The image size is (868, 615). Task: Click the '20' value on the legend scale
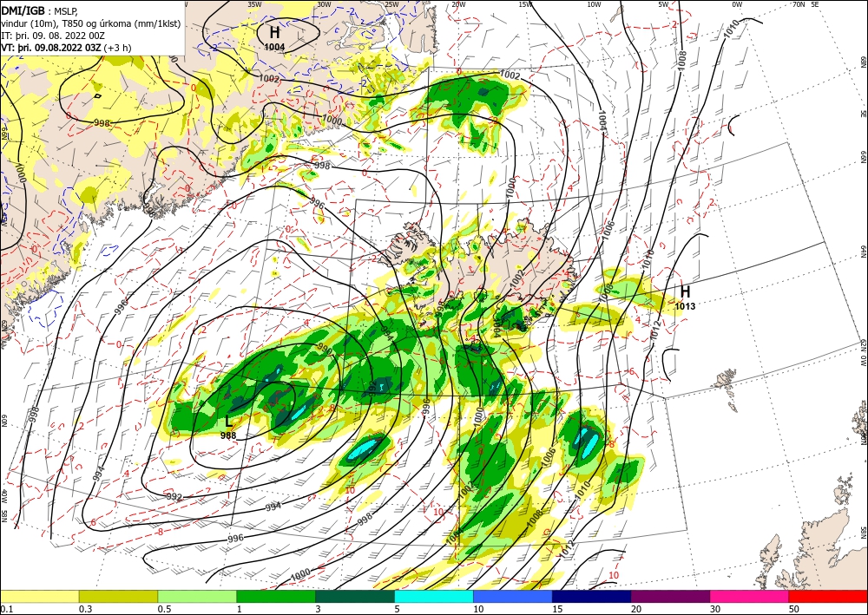click(636, 609)
